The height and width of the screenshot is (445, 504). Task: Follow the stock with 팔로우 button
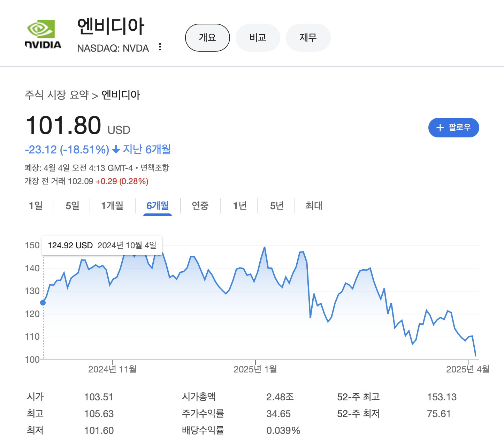click(453, 128)
